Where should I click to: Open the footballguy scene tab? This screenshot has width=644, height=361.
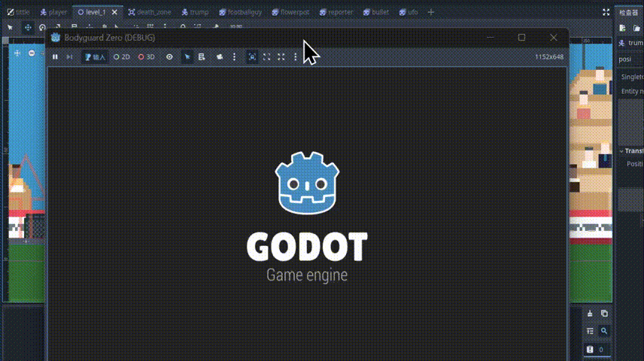[241, 12]
